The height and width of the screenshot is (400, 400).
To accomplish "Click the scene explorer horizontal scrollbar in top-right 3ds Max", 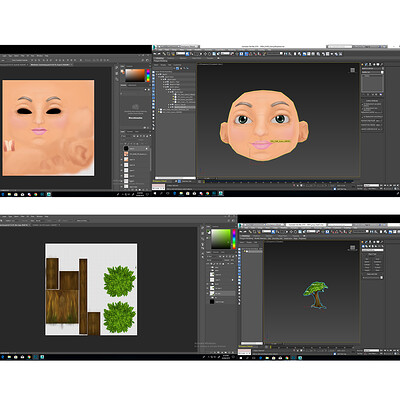I will coord(175,178).
